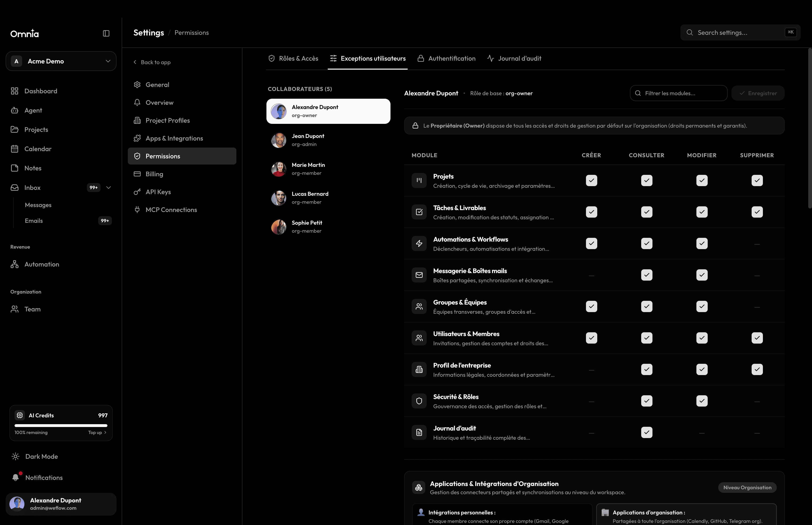The width and height of the screenshot is (812, 525).
Task: Click the Calendar icon in sidebar
Action: pos(14,149)
